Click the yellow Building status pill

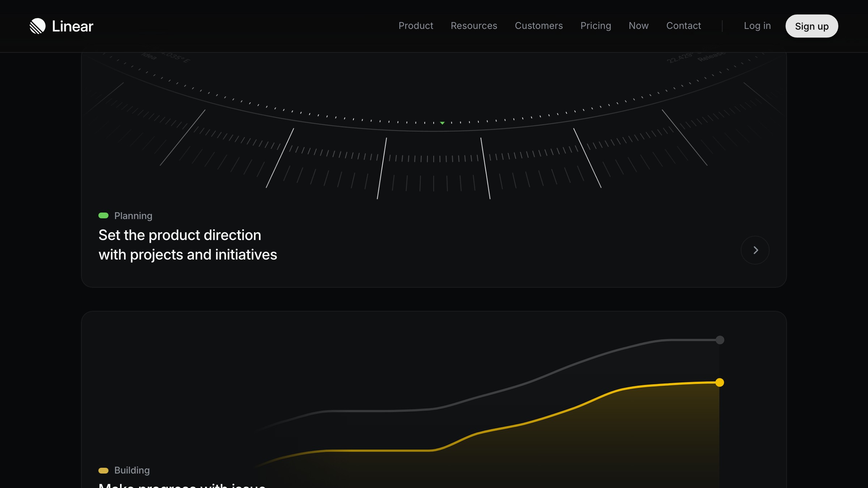pos(103,470)
